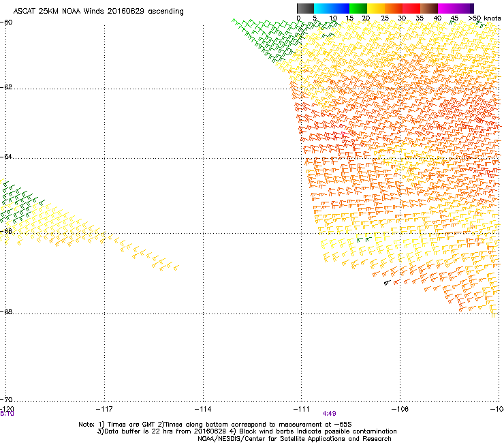Click the pair of green barbs below -66
The width and height of the screenshot is (504, 443).
[x=364, y=240]
